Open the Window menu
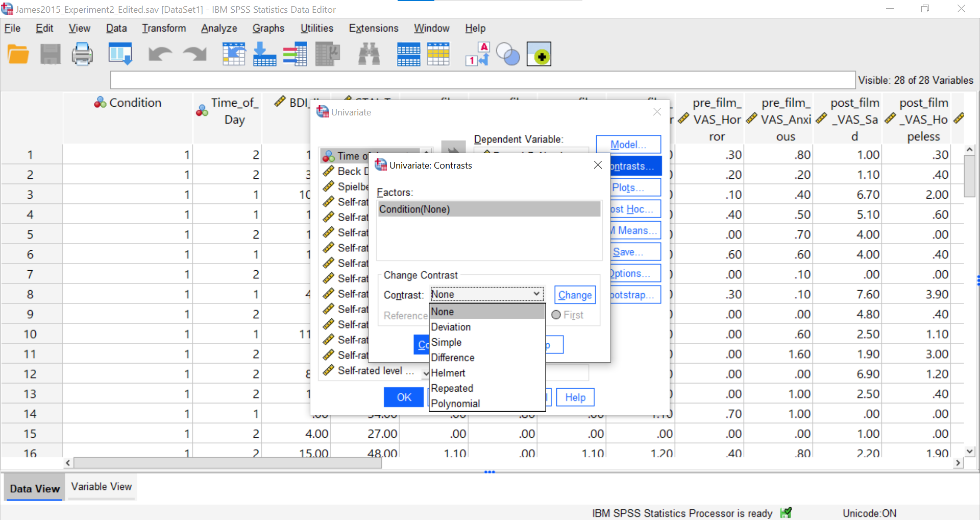 point(431,28)
